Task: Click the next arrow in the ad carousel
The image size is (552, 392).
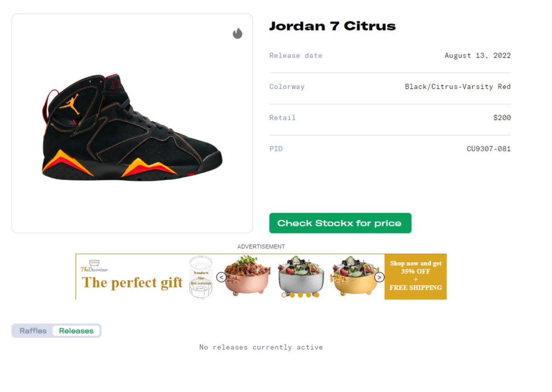Action: pyautogui.click(x=379, y=277)
